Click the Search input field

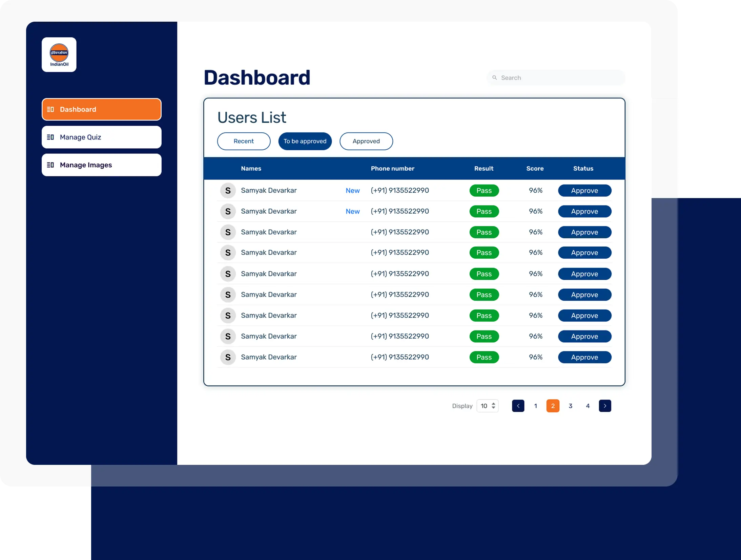tap(559, 78)
